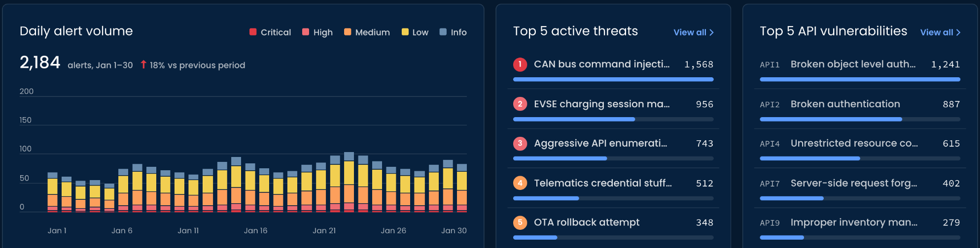
Task: Open View all link for active threats
Action: [694, 32]
